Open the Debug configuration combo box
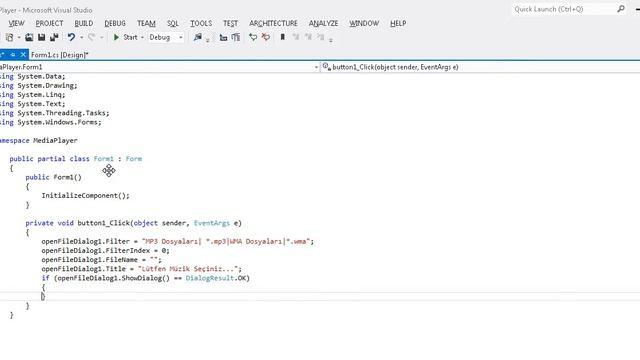The image size is (640, 360). click(x=166, y=38)
